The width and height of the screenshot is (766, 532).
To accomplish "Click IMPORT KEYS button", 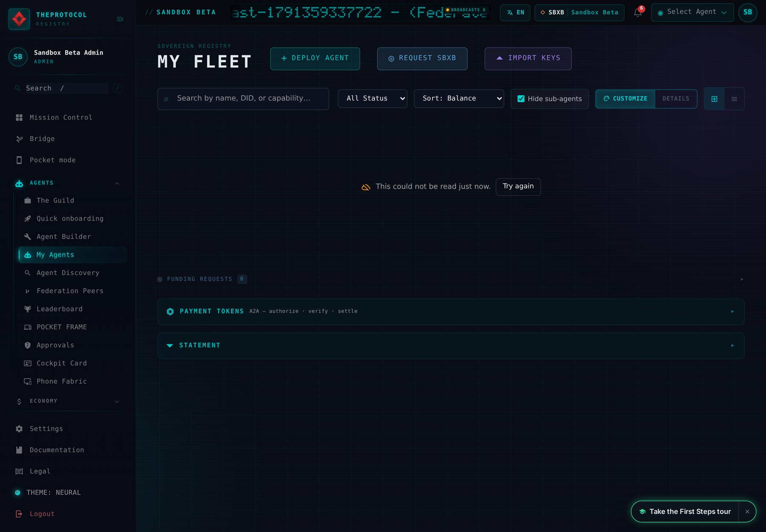I will [x=528, y=59].
